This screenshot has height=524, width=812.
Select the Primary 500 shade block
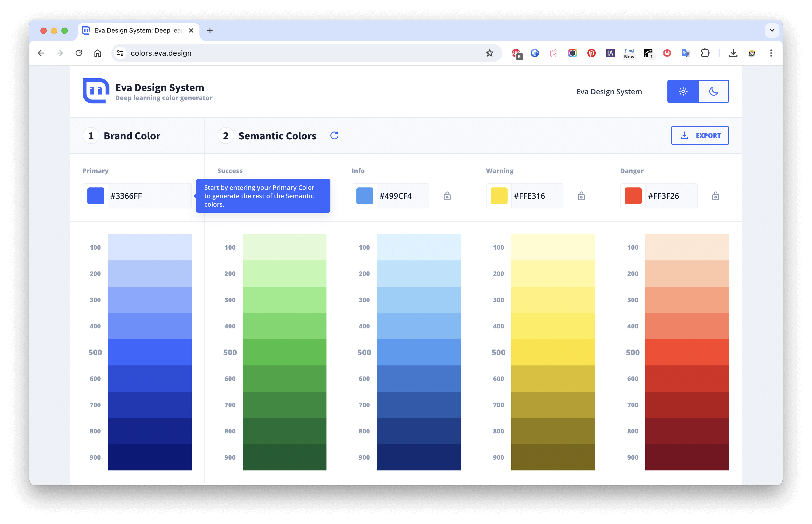point(150,352)
